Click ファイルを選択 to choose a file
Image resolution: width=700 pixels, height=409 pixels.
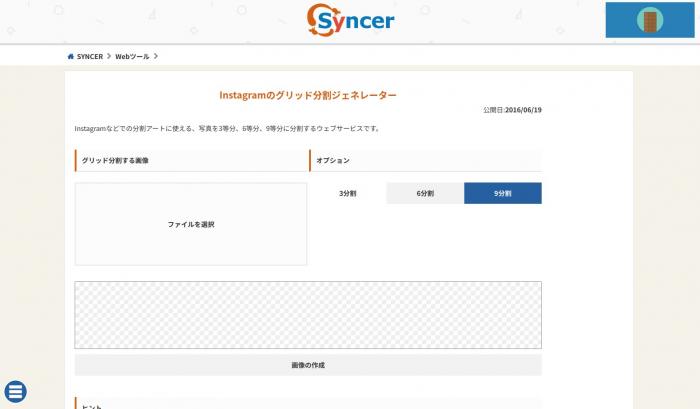tap(191, 224)
